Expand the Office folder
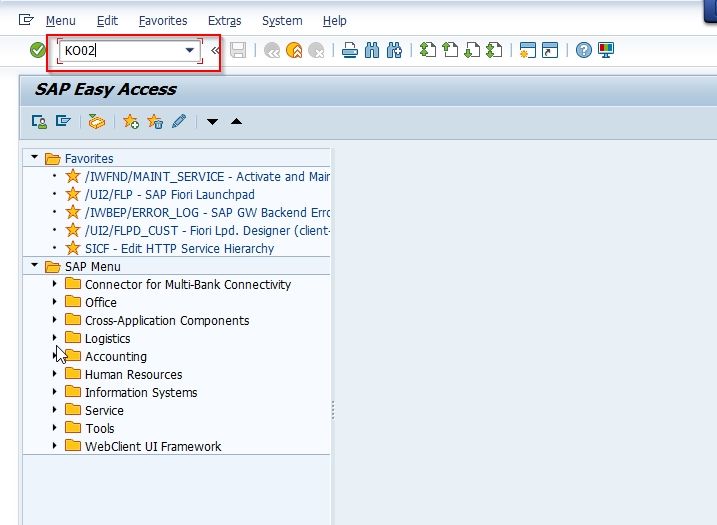 54,301
